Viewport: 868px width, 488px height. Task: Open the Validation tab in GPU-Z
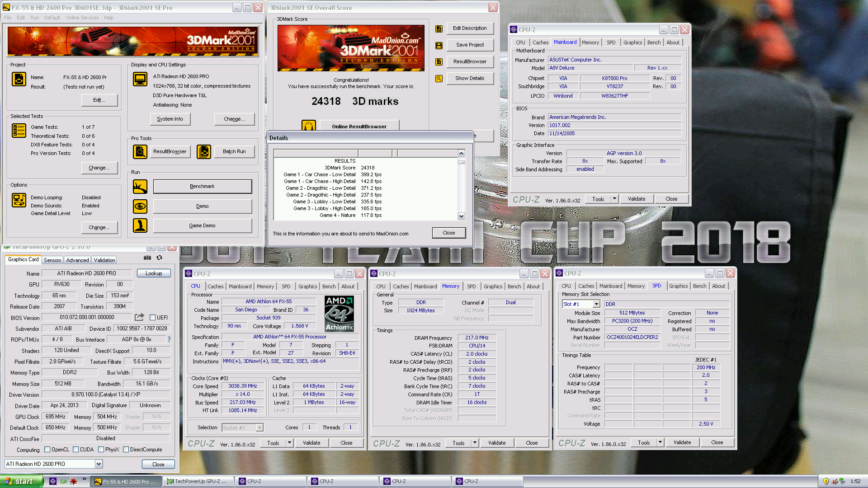tap(104, 260)
